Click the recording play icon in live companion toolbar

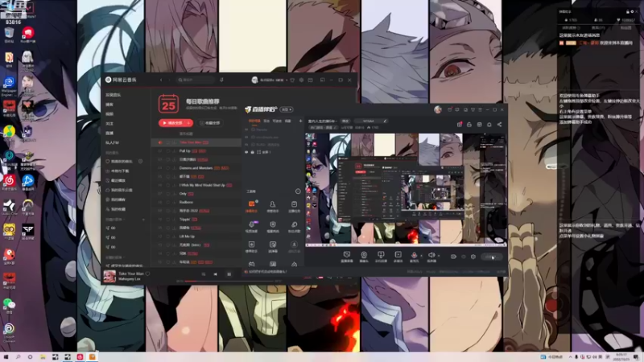[x=398, y=255]
